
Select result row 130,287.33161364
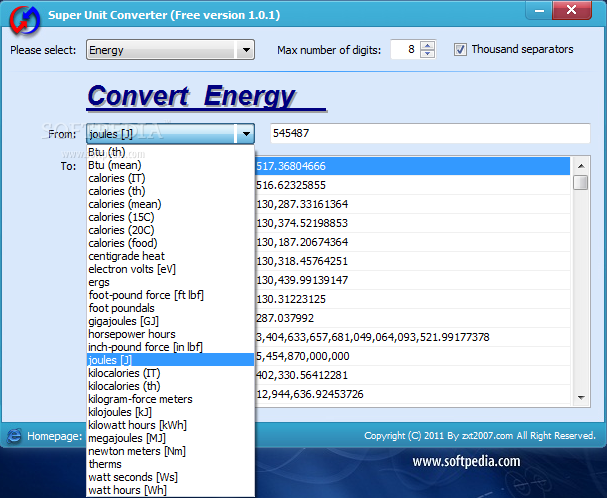coord(412,204)
